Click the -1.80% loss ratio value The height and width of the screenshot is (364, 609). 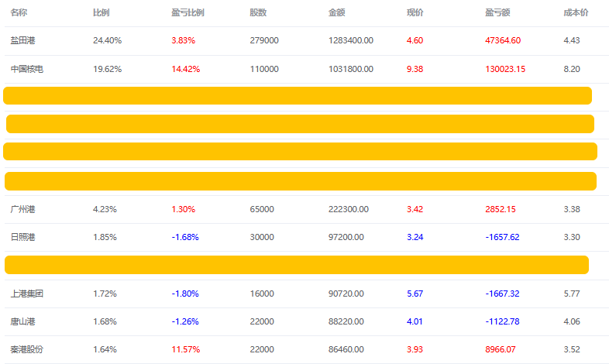point(185,294)
